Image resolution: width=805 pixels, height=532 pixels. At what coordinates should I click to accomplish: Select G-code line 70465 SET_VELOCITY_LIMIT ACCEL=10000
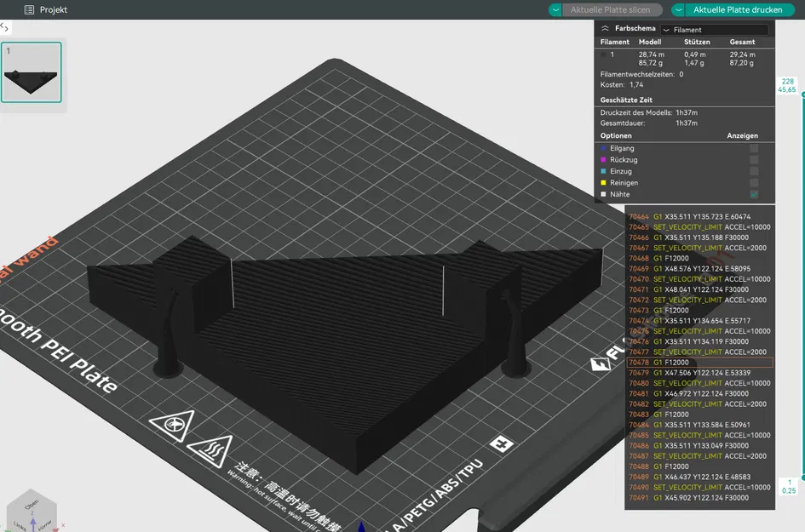tap(699, 226)
